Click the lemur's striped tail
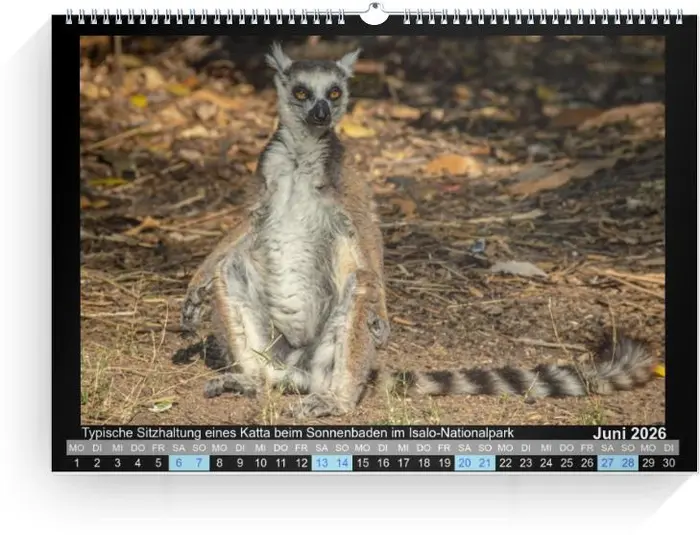Screen dimensions: 700x535 coord(520,378)
